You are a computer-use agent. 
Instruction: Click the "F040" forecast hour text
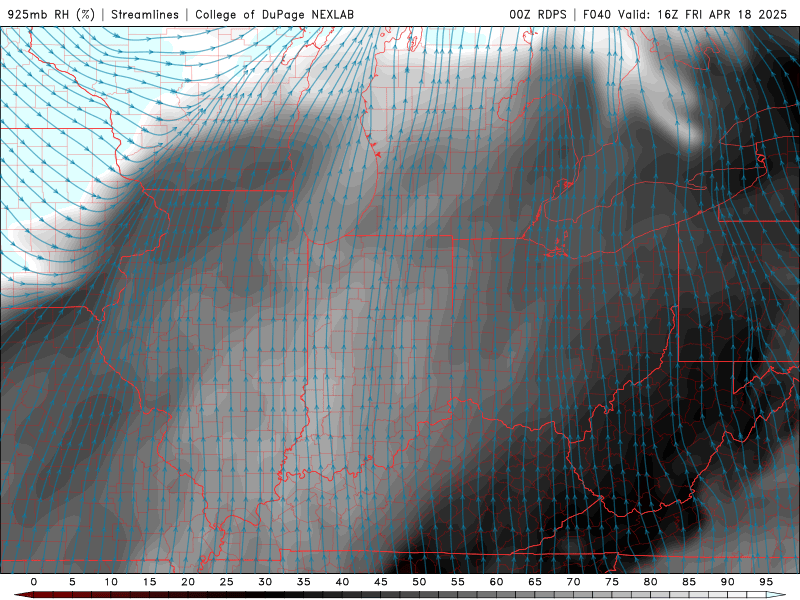pyautogui.click(x=597, y=14)
